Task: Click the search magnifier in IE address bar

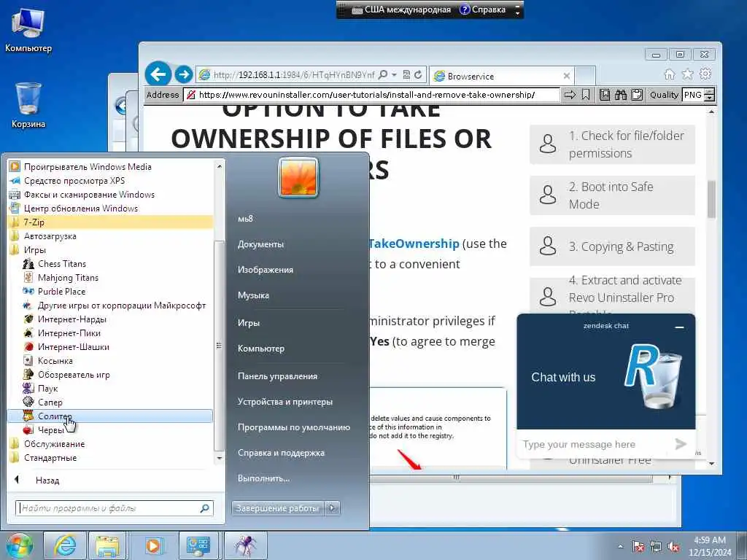Action: point(382,75)
